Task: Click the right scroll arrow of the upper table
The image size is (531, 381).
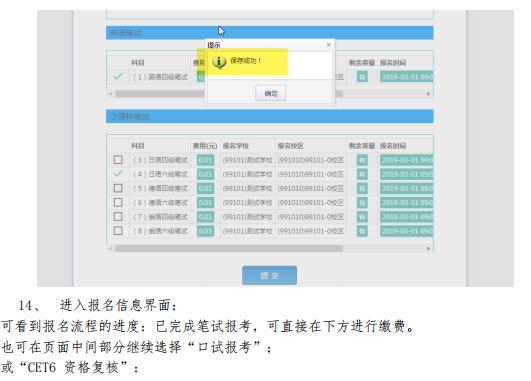Action: pos(428,94)
